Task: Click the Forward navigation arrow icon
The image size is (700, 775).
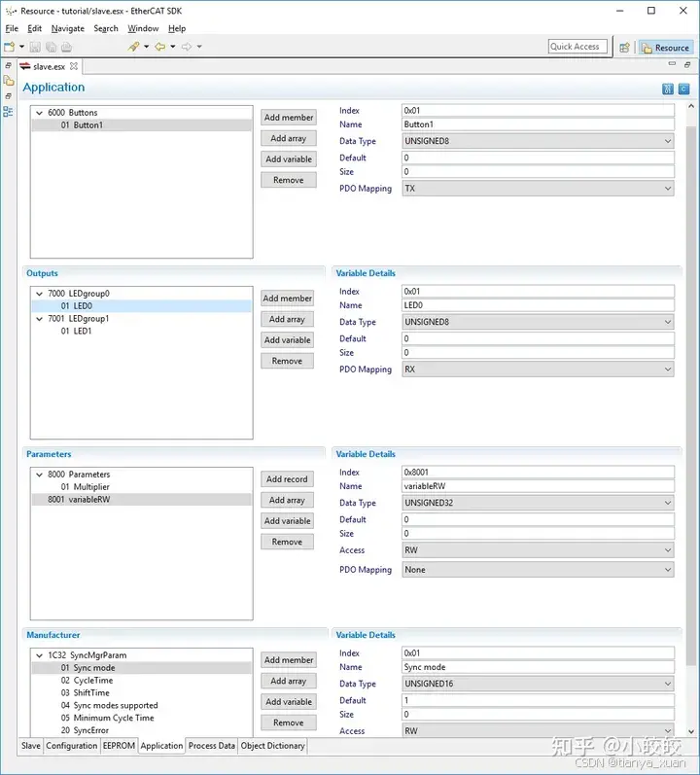Action: [x=187, y=47]
